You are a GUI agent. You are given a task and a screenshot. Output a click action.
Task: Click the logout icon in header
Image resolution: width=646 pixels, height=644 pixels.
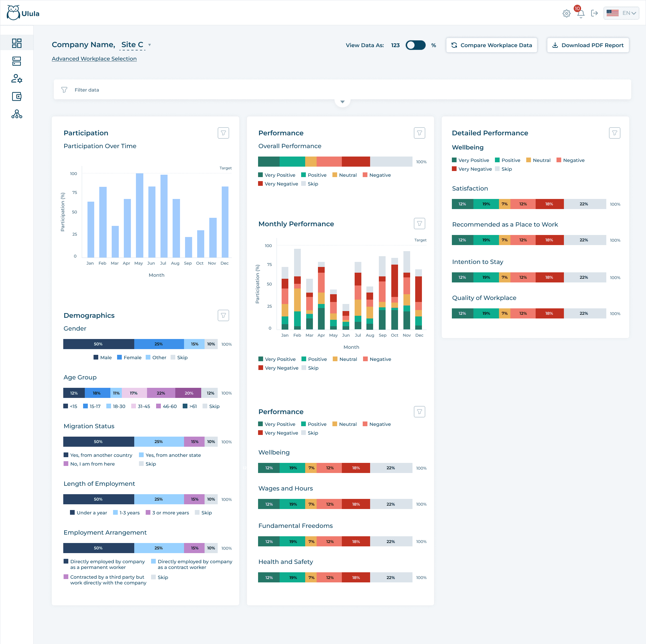[595, 13]
